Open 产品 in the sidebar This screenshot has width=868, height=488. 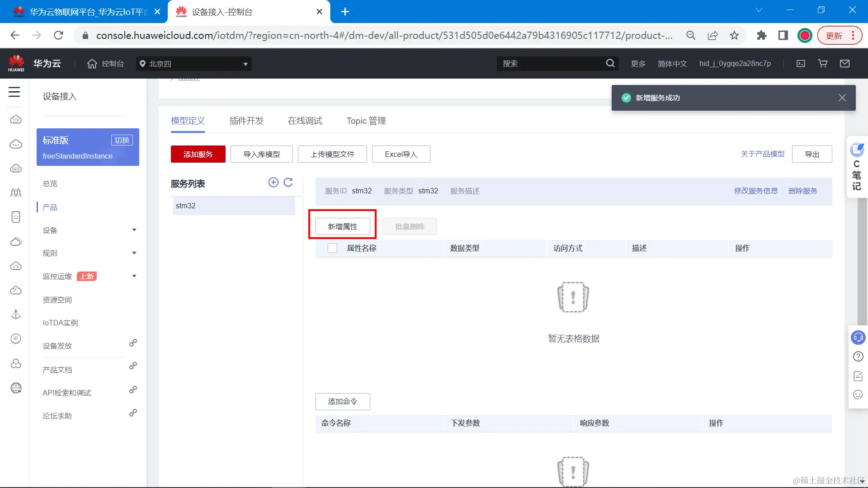pyautogui.click(x=50, y=207)
